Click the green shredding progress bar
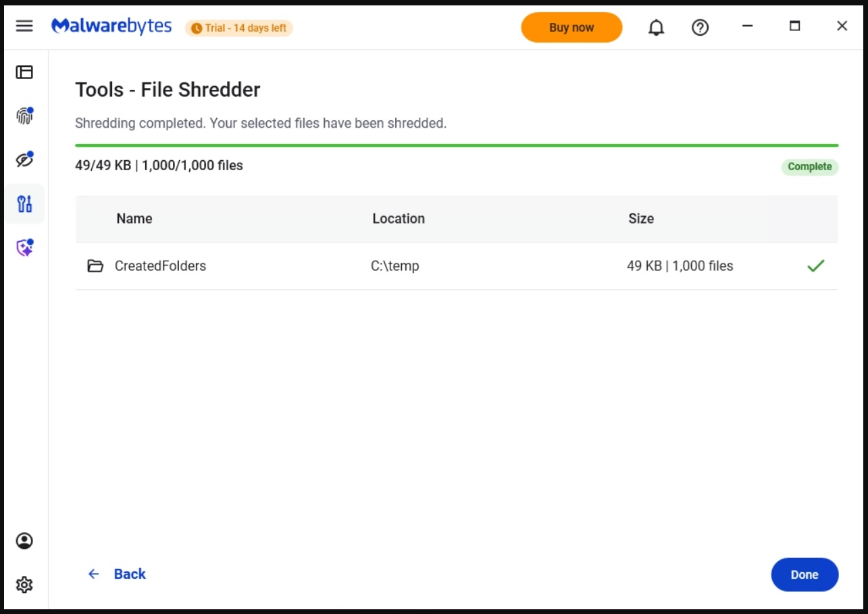 pyautogui.click(x=456, y=145)
